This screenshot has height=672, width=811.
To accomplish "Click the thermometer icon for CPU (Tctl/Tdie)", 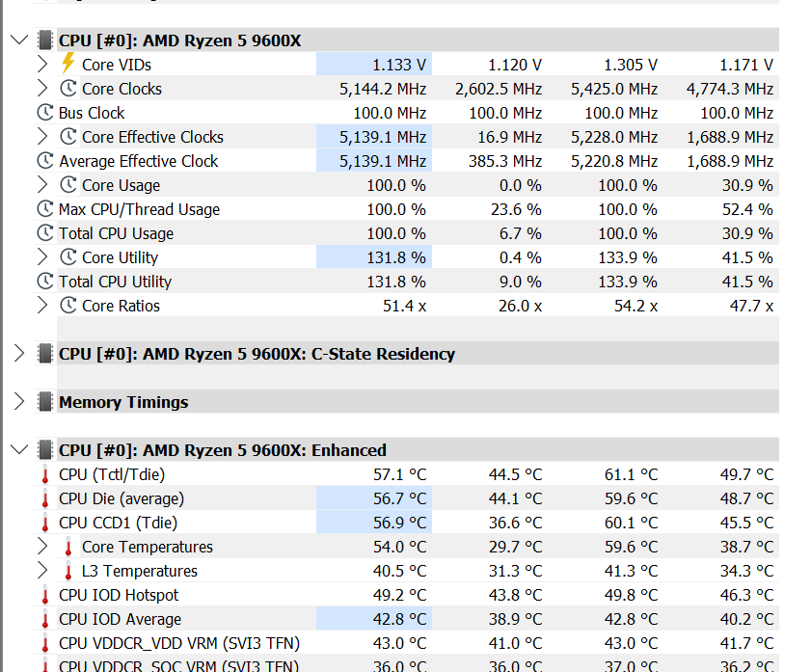I will [44, 474].
